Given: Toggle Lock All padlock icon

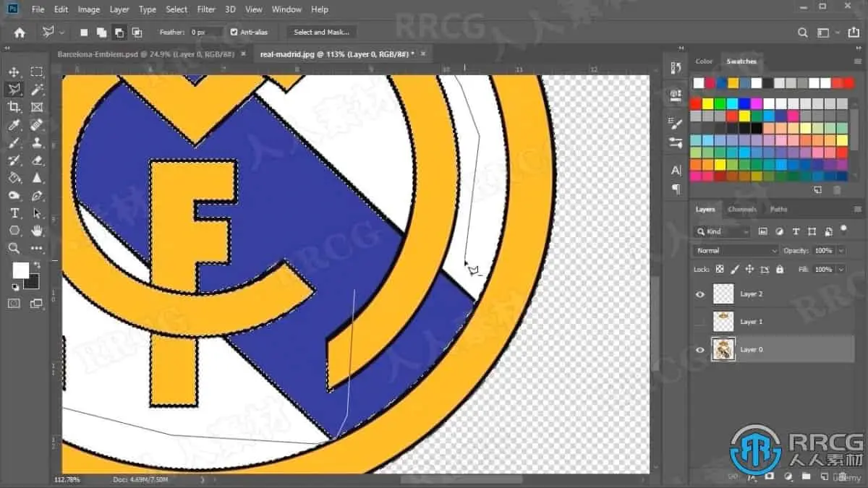Looking at the screenshot, I should coord(780,269).
